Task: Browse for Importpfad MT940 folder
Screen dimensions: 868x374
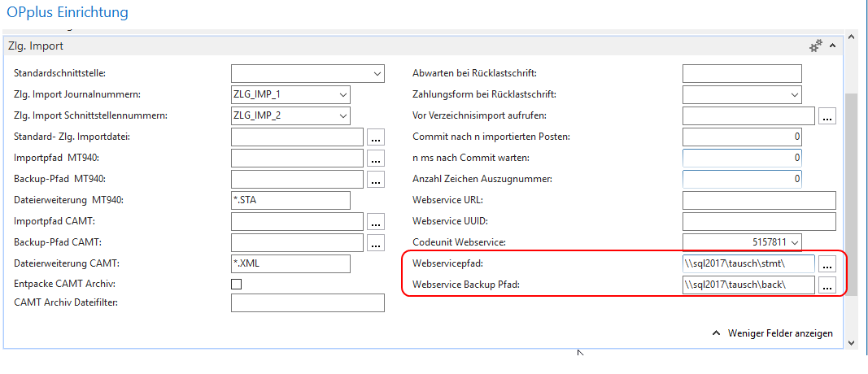Action: (x=376, y=158)
